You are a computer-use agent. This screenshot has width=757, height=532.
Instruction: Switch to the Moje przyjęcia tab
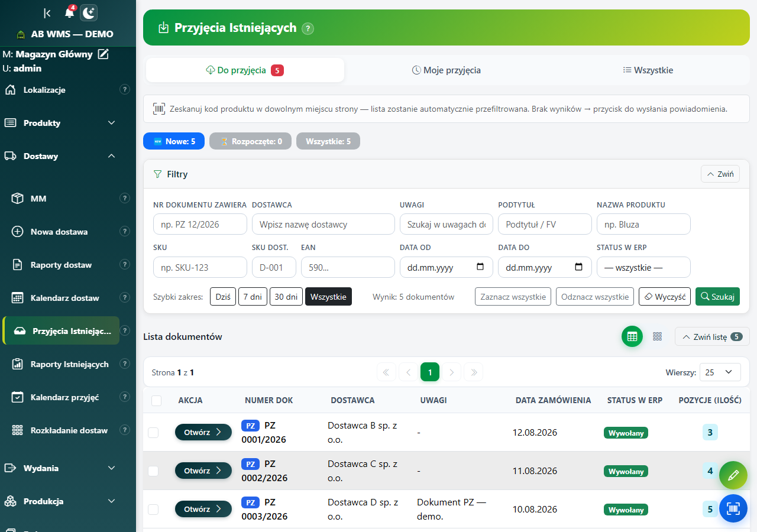tap(447, 70)
